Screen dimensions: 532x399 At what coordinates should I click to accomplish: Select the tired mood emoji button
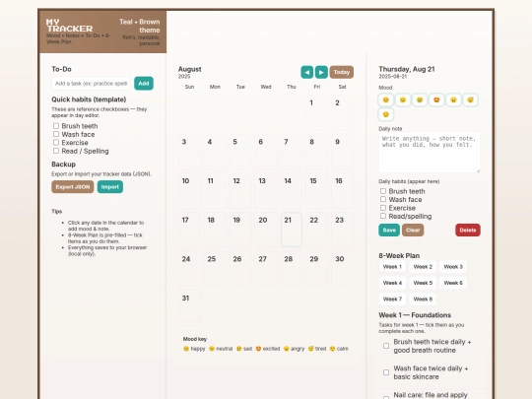(471, 100)
